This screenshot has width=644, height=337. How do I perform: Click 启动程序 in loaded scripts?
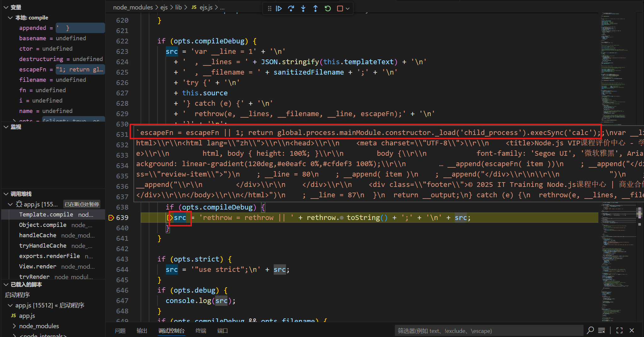pyautogui.click(x=17, y=295)
